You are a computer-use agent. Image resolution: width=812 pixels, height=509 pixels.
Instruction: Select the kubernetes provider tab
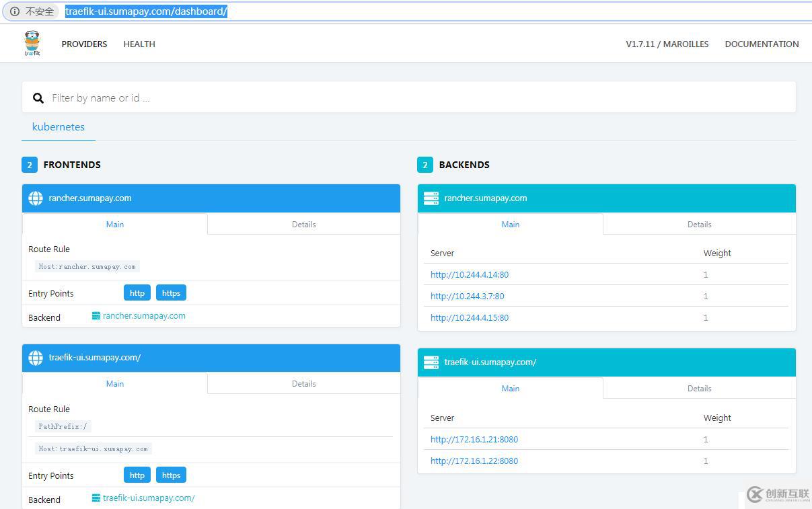coord(59,127)
